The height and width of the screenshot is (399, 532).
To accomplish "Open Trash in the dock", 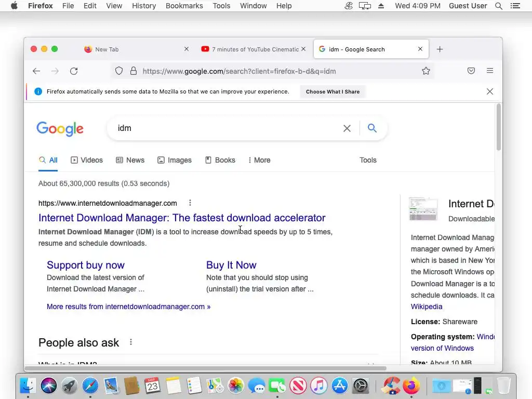I will (x=504, y=385).
